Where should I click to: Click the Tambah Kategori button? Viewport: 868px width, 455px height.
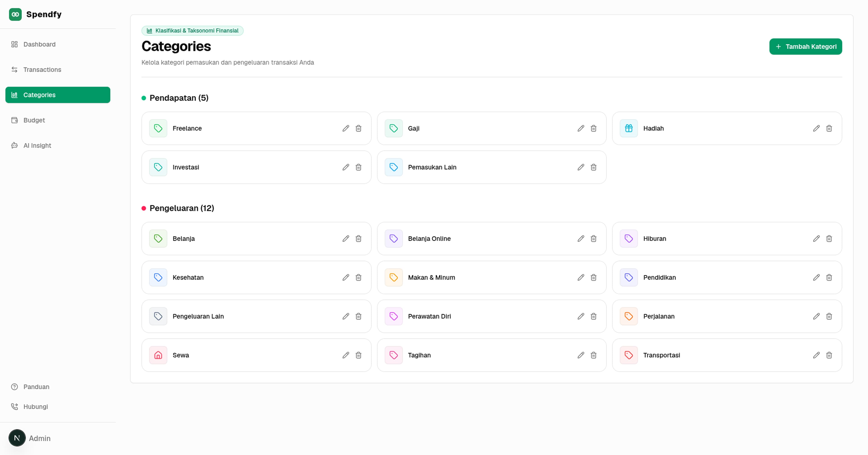pos(806,47)
